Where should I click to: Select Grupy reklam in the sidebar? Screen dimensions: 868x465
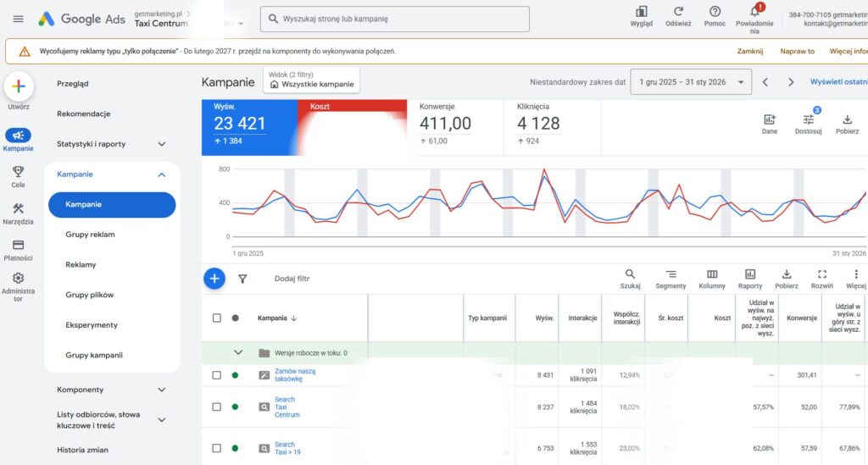pos(90,235)
